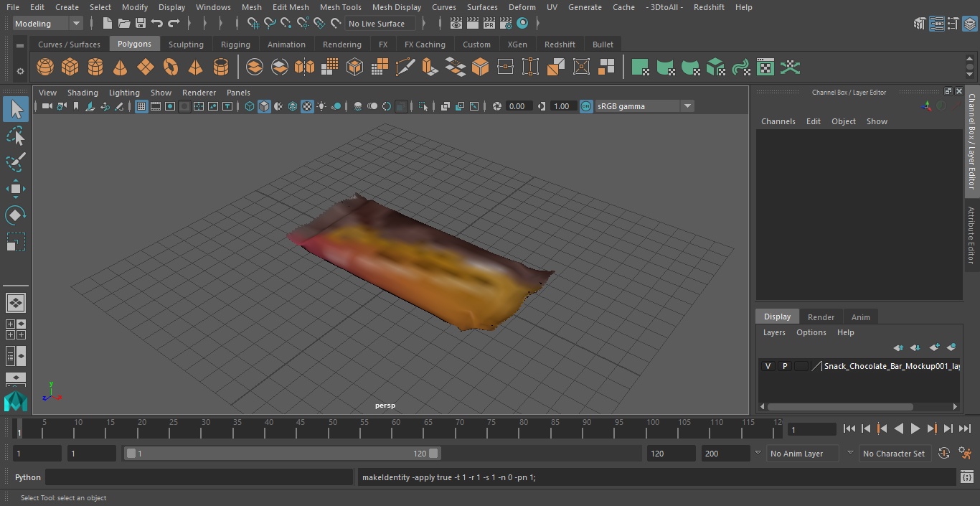The height and width of the screenshot is (506, 980).
Task: Activate the Rotate tool
Action: [x=16, y=215]
